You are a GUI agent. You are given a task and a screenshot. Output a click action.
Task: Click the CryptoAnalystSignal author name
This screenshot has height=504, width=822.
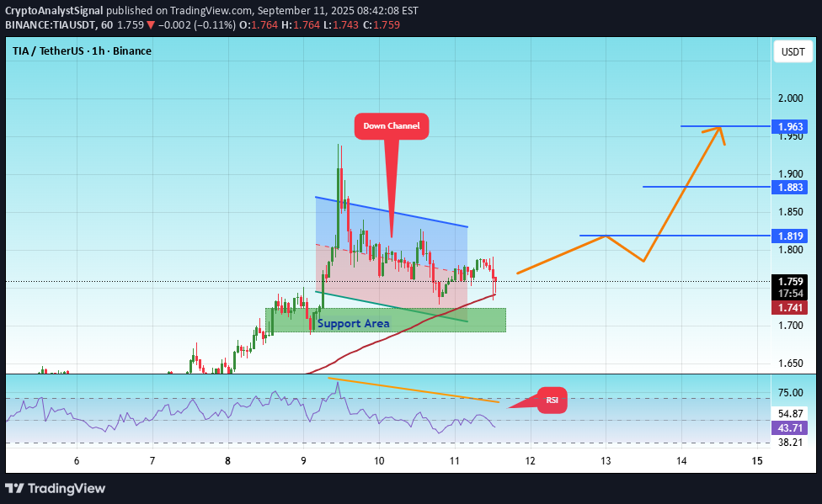54,10
